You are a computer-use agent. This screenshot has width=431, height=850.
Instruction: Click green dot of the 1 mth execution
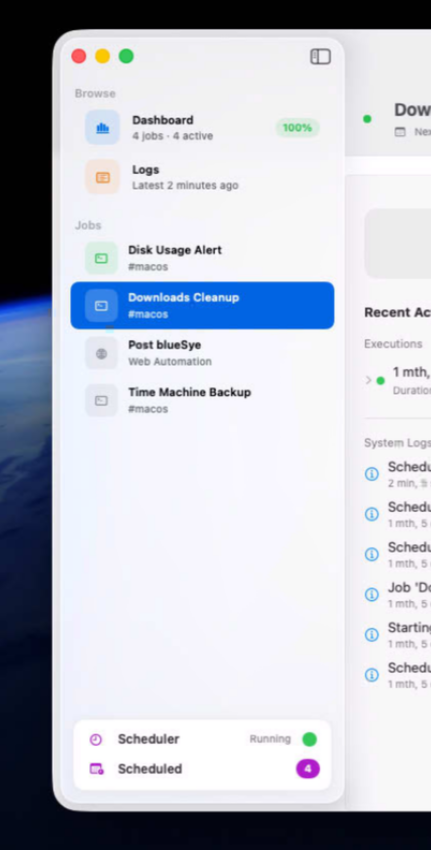(x=381, y=380)
